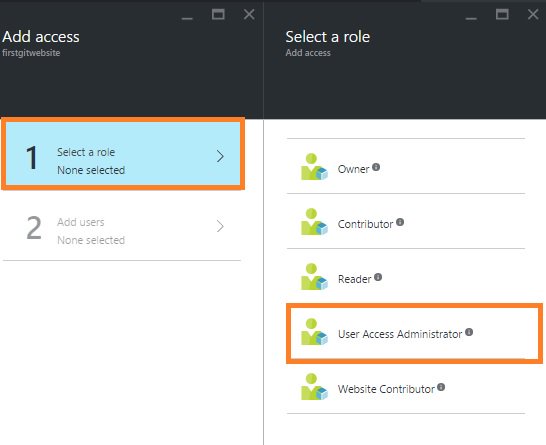Click None selected under Add users
The height and width of the screenshot is (445, 546).
[x=91, y=240]
